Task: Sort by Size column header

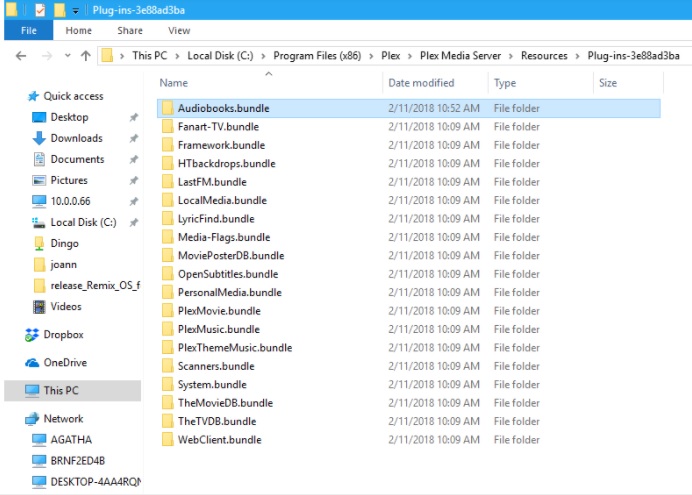Action: [608, 83]
